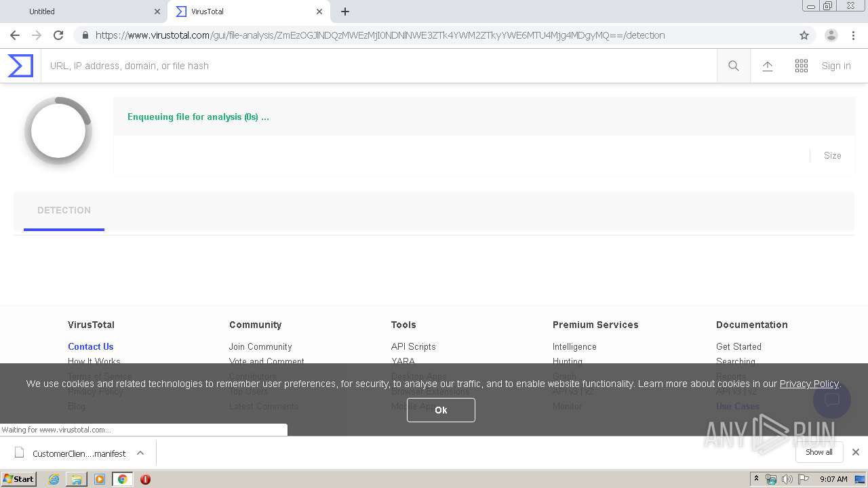Click Chrome taskbar icon
Image resolution: width=868 pixels, height=488 pixels.
[122, 479]
